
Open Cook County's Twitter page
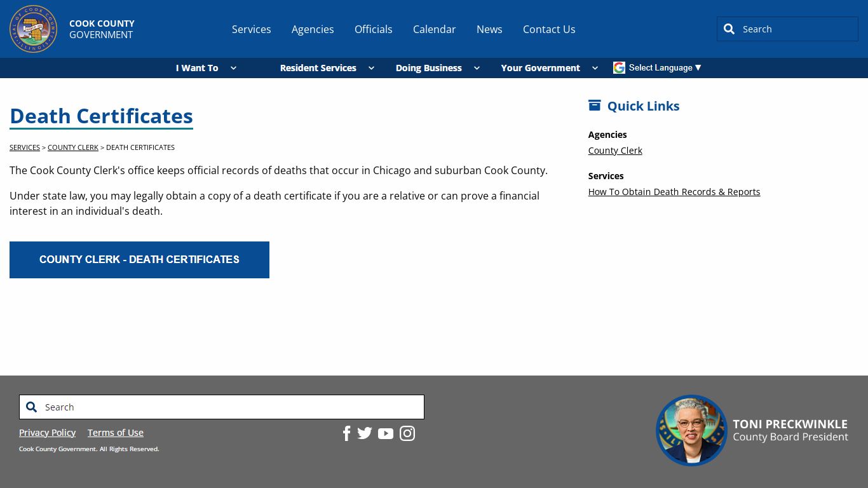pyautogui.click(x=364, y=433)
